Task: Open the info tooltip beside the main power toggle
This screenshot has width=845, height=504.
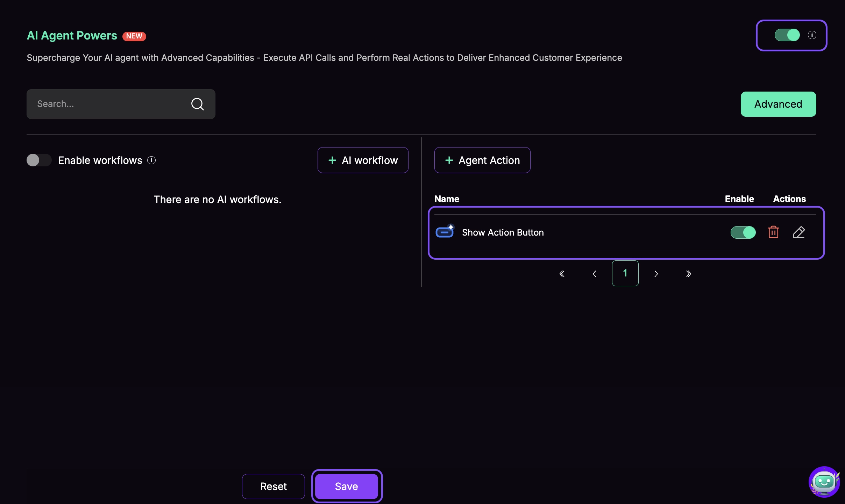Action: tap(812, 35)
